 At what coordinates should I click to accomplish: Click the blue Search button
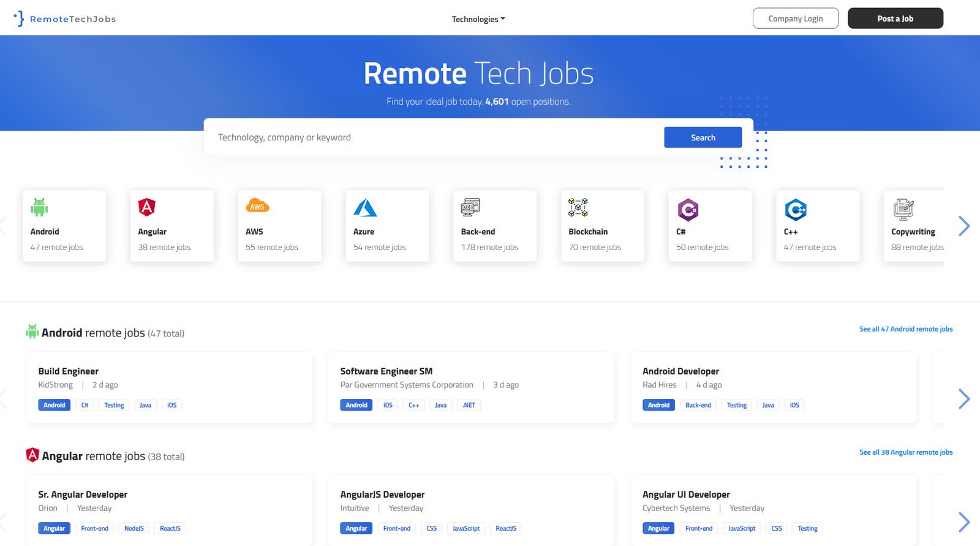pos(703,137)
